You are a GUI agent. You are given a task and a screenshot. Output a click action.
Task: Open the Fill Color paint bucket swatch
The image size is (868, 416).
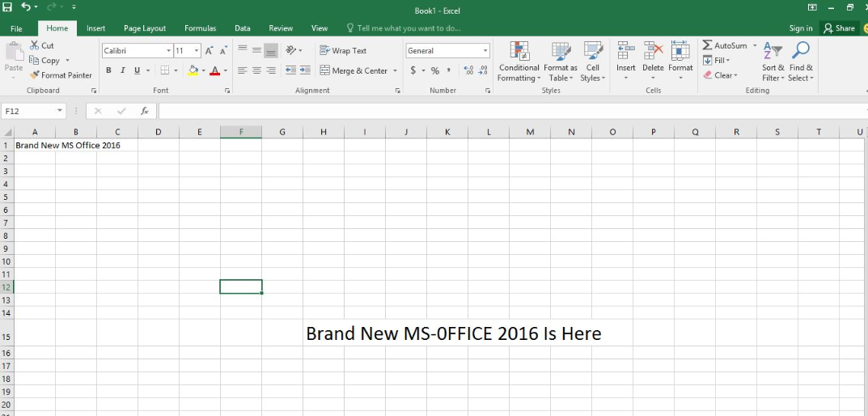[193, 70]
